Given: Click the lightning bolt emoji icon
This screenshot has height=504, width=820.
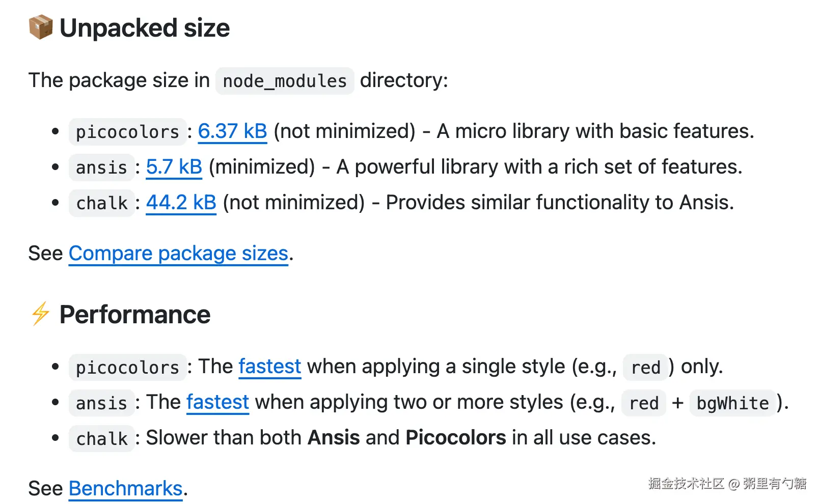Looking at the screenshot, I should (x=40, y=314).
